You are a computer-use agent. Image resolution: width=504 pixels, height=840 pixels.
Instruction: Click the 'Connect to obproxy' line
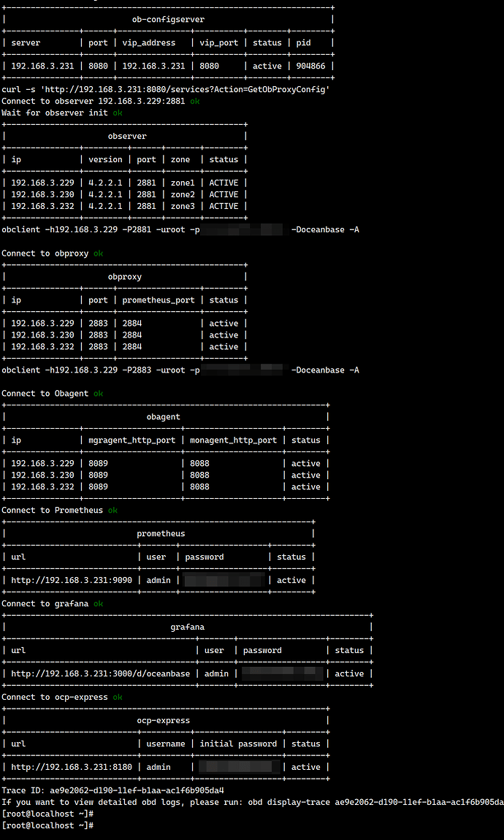[53, 253]
